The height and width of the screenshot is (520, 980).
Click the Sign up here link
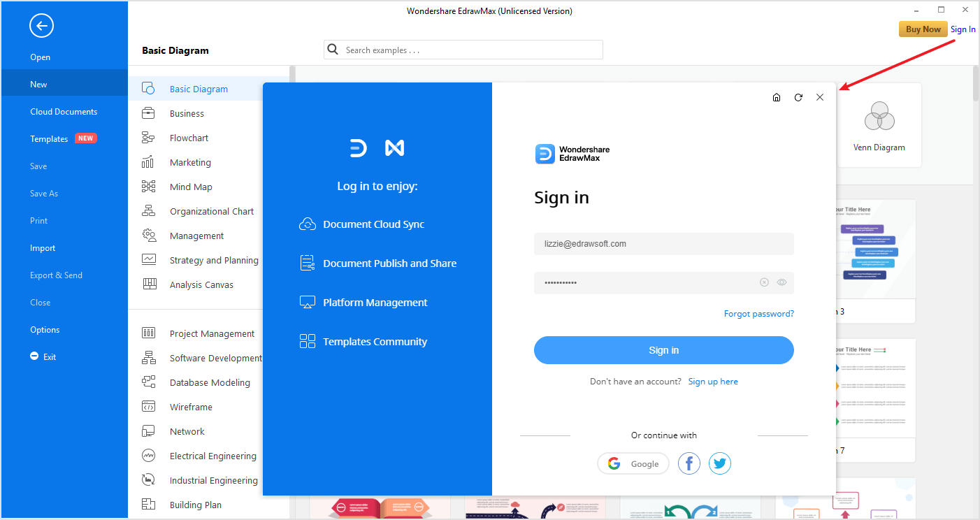pos(713,382)
